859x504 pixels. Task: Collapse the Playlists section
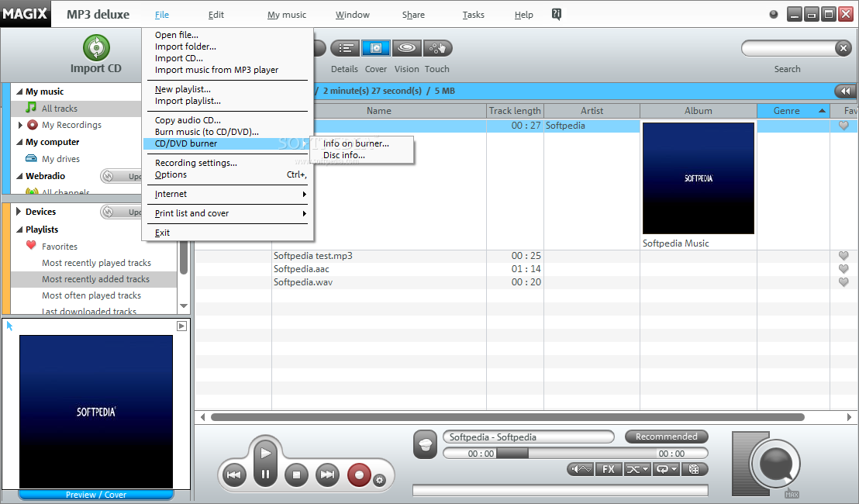click(19, 230)
